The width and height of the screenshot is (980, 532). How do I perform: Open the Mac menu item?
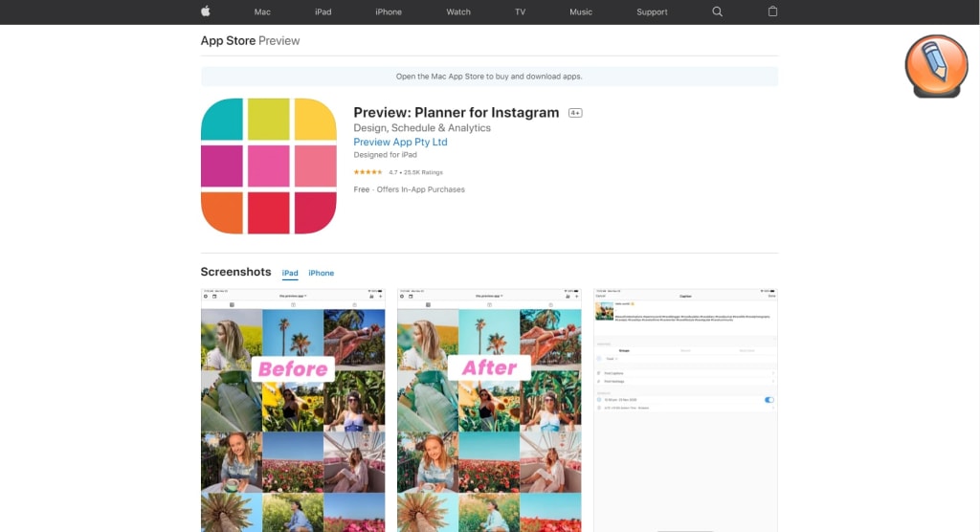[262, 11]
